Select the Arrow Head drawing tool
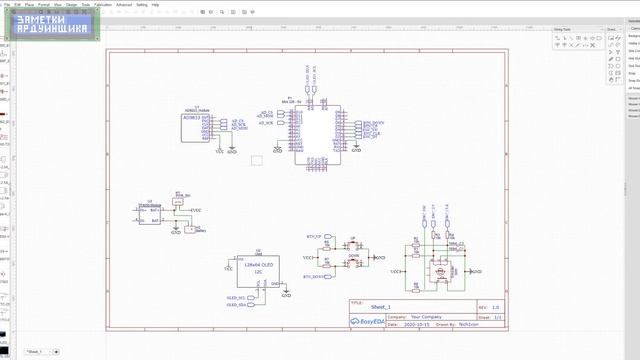The width and height of the screenshot is (640, 360). (x=611, y=52)
